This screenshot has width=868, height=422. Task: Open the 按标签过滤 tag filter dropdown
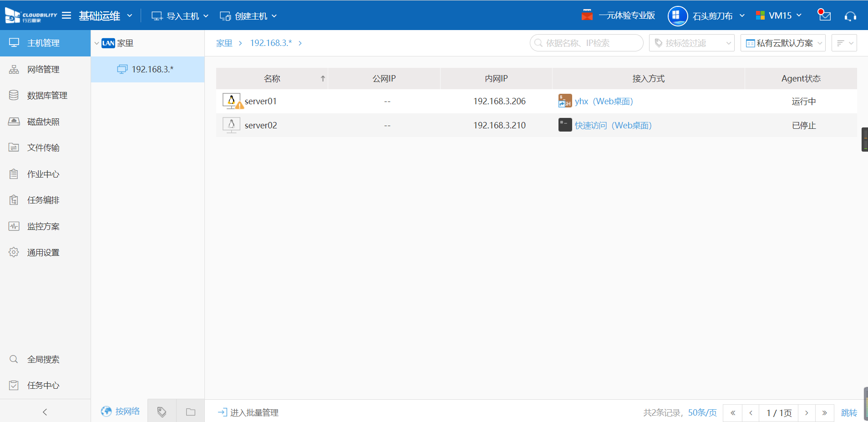(x=691, y=43)
